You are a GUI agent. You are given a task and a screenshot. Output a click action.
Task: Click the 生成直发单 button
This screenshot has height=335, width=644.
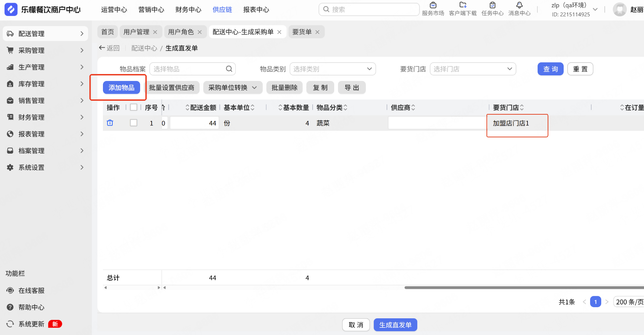pyautogui.click(x=395, y=325)
